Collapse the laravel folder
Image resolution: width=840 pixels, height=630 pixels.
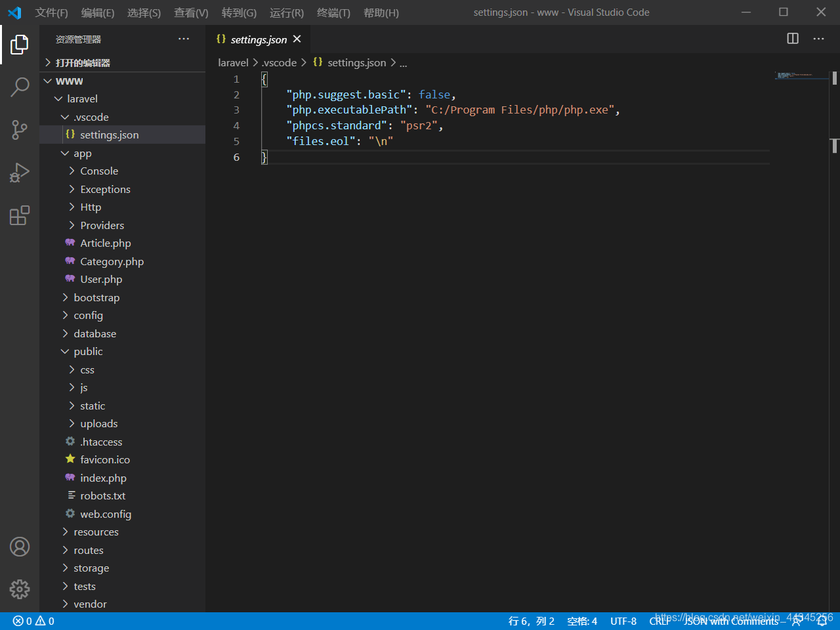click(122, 98)
